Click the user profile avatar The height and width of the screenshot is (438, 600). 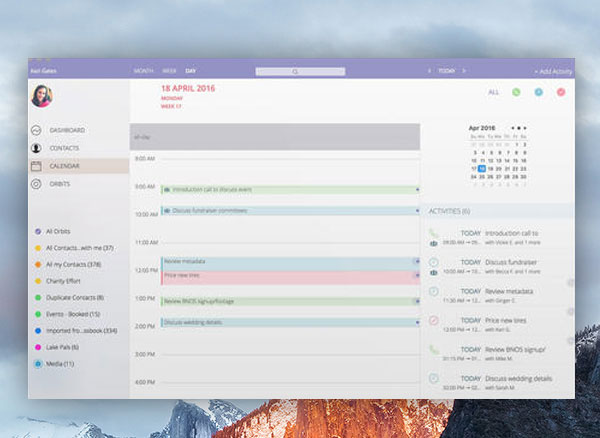42,96
